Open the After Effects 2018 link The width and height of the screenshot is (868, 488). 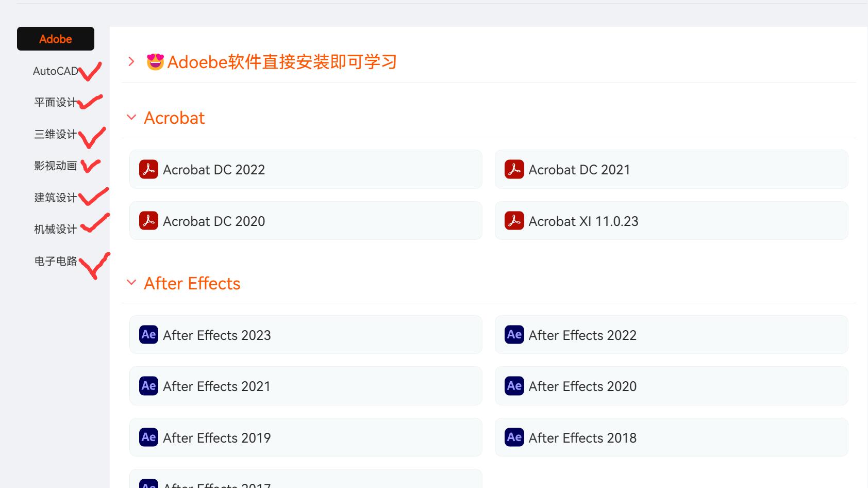(671, 437)
